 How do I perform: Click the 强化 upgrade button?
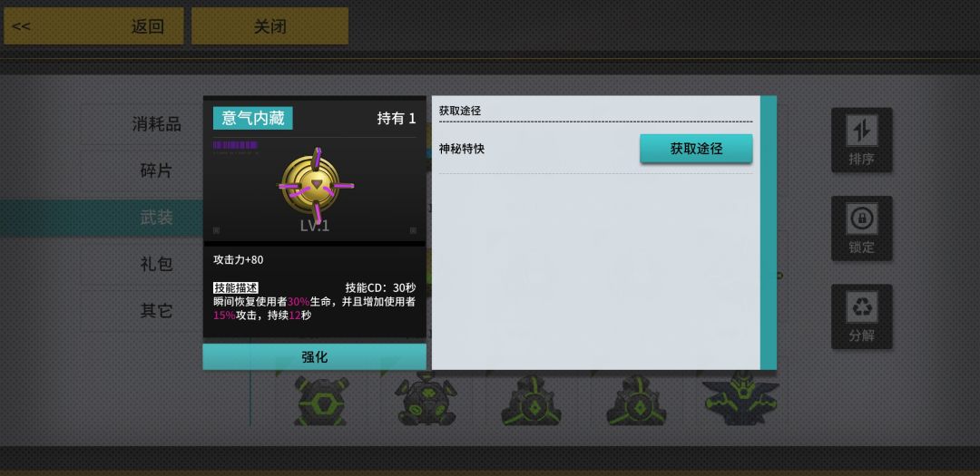pos(314,356)
